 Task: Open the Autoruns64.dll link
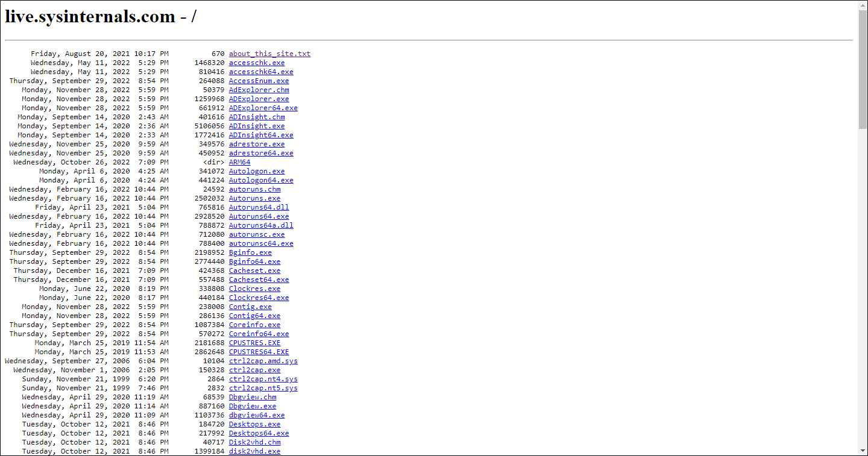pos(258,207)
